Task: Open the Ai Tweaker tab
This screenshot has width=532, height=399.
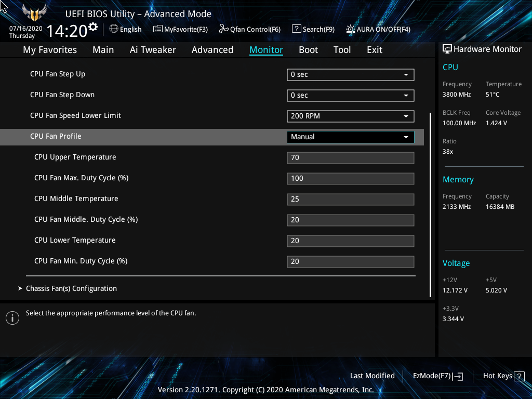Action: point(153,50)
